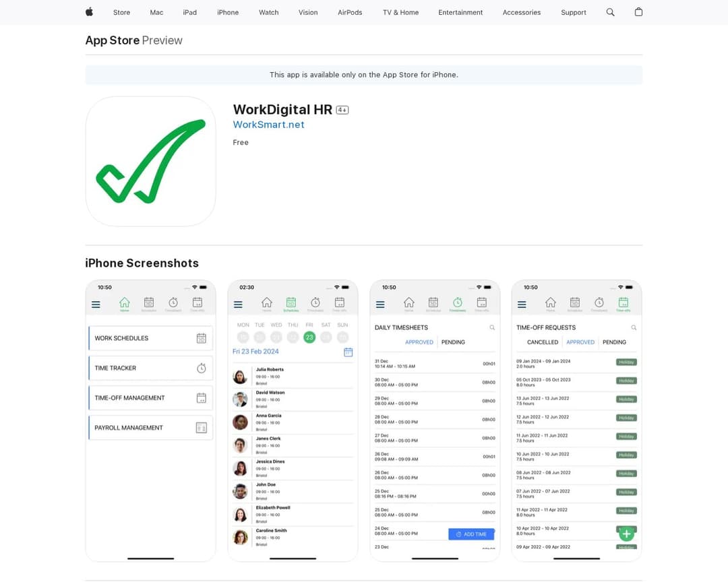This screenshot has height=582, width=728.
Task: Click John Doe's avatar
Action: (240, 491)
